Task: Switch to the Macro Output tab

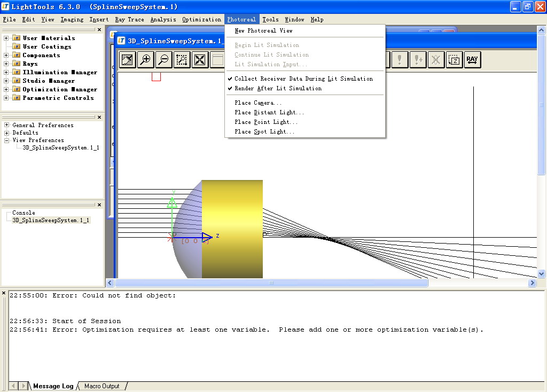Action: click(x=102, y=386)
